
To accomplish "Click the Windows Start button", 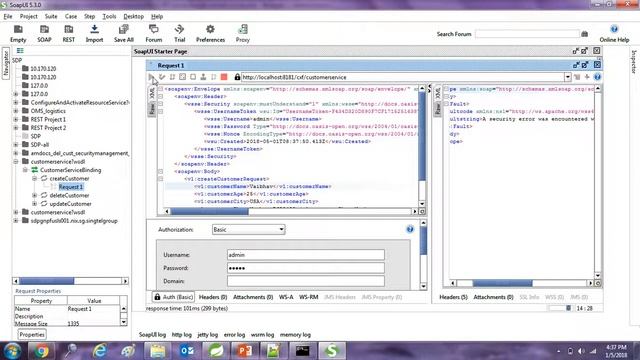I will pyautogui.click(x=12, y=351).
